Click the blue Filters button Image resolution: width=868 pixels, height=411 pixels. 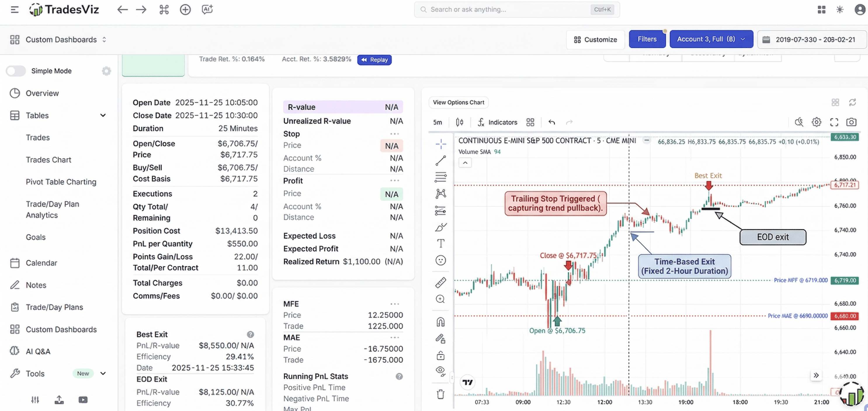[647, 39]
